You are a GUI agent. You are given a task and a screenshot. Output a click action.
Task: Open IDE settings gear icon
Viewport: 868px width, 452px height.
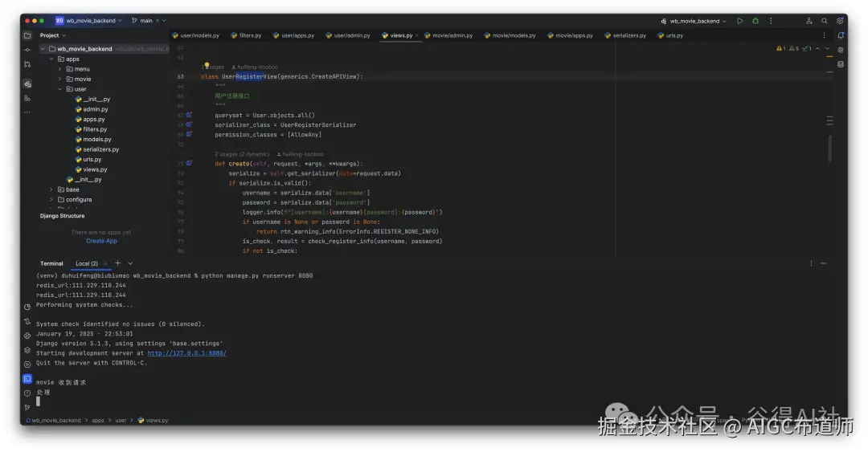tap(840, 21)
